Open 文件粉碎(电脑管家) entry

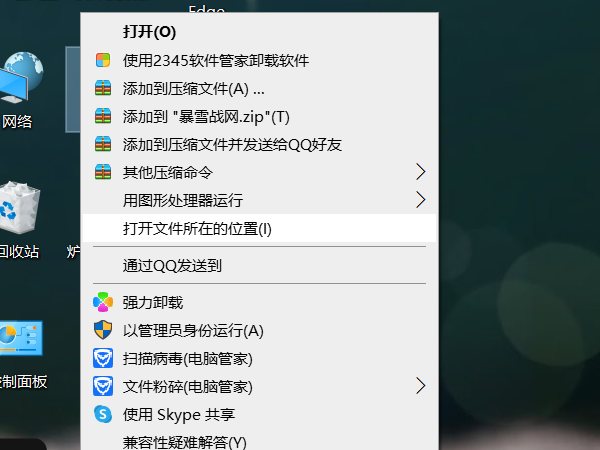(259, 386)
